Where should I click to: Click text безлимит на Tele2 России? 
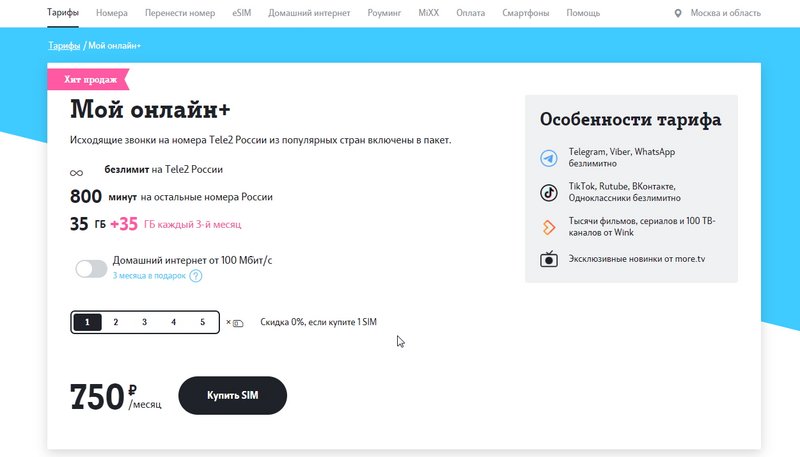[163, 169]
